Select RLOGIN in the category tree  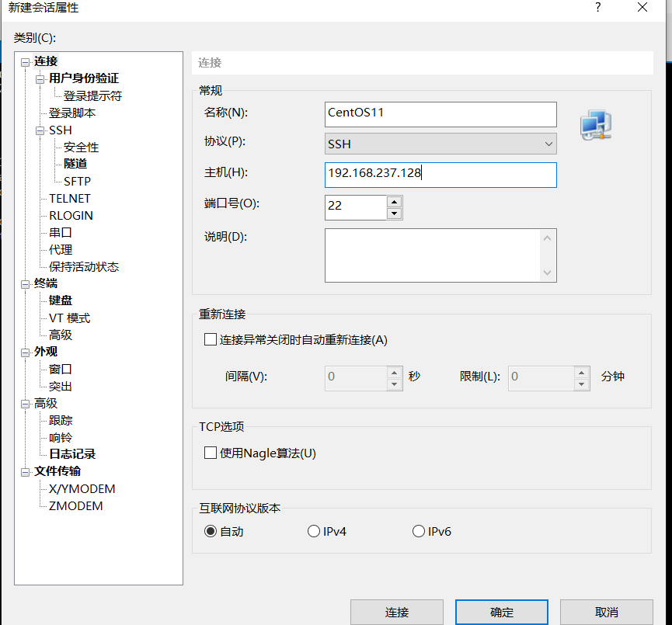coord(71,216)
